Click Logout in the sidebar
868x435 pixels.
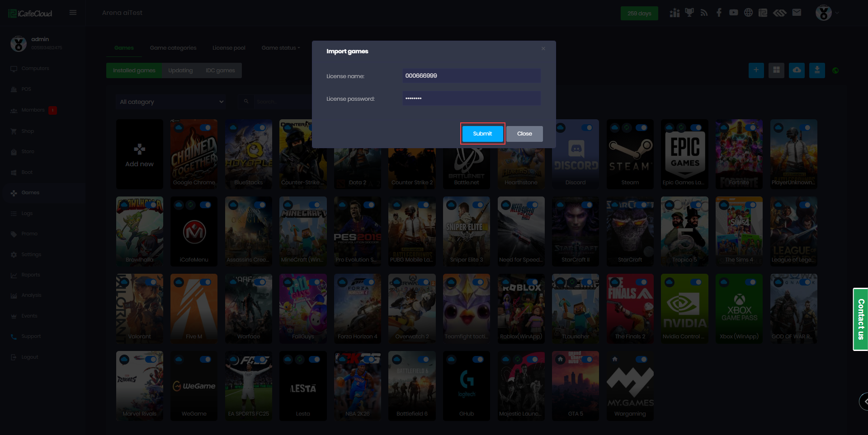(30, 357)
